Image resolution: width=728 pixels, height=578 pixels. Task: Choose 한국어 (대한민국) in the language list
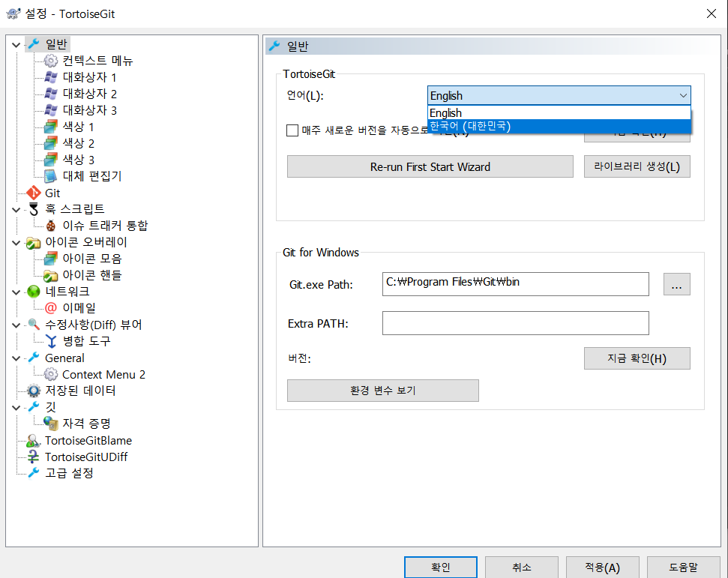(559, 126)
